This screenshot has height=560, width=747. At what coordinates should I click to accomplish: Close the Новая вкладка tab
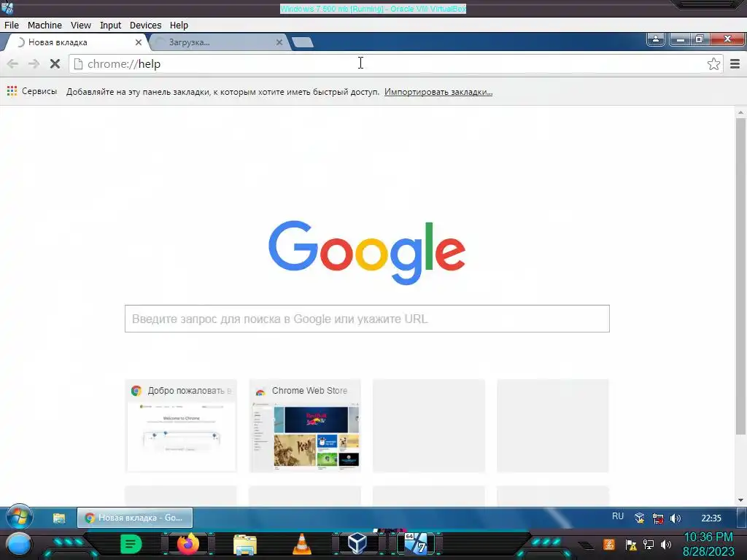[x=138, y=42]
